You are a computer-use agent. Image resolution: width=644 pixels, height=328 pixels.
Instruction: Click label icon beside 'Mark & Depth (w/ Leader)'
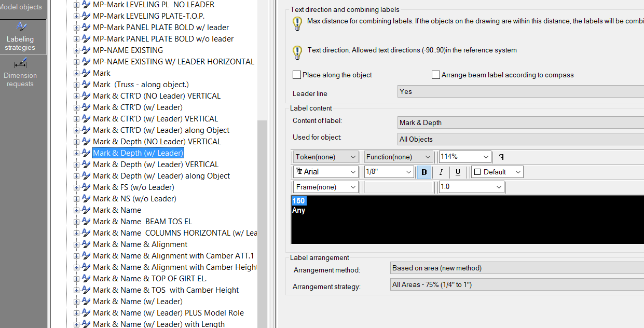[x=86, y=153]
